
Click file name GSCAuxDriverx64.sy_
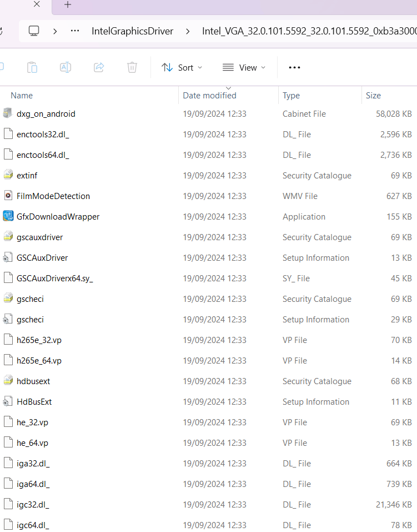54,278
